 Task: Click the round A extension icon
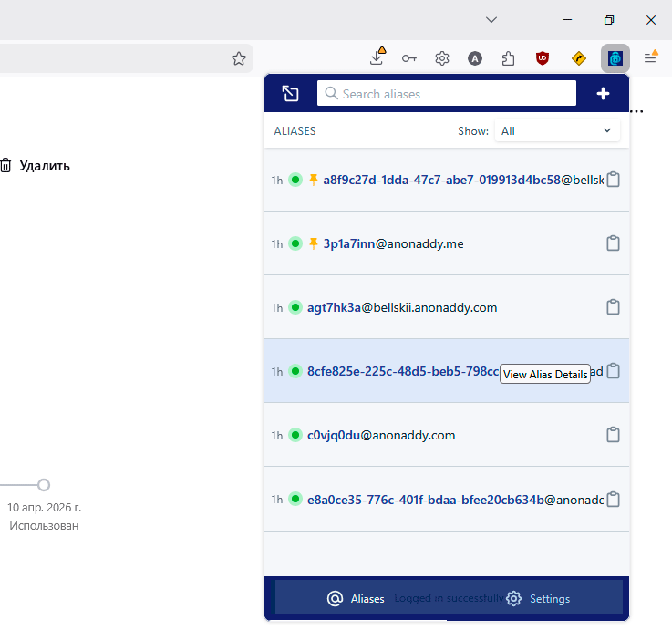click(475, 58)
